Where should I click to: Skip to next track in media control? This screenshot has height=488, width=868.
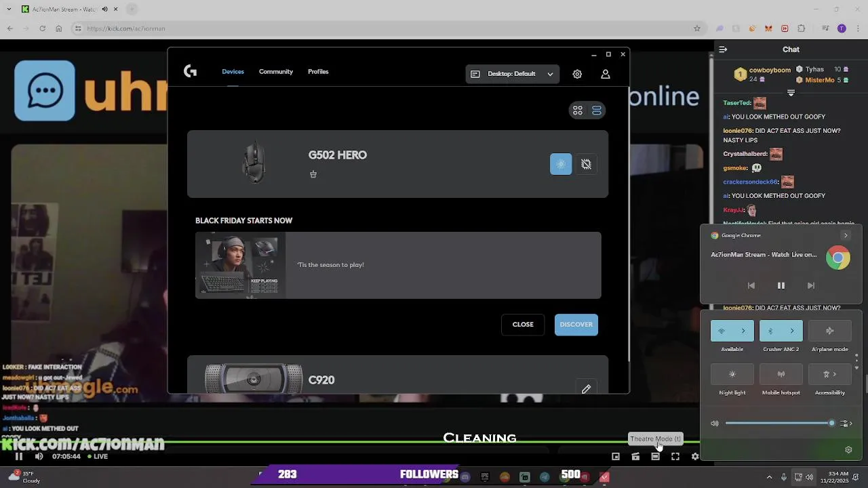pyautogui.click(x=810, y=286)
